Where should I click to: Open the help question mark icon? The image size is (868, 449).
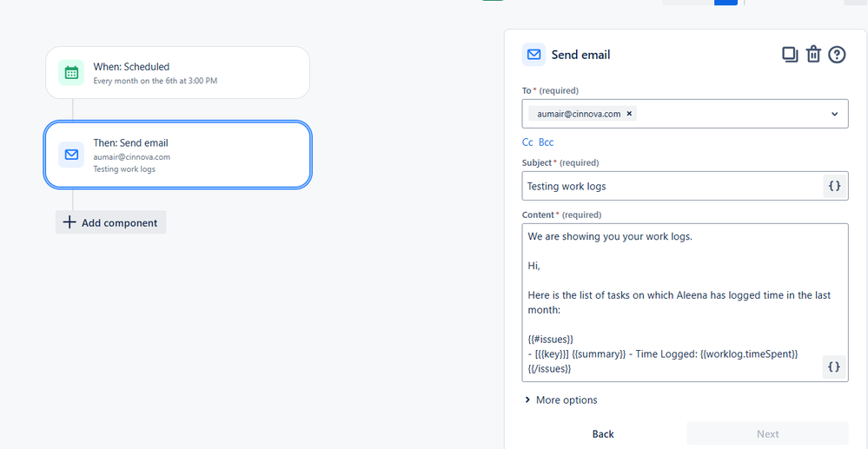tap(837, 55)
